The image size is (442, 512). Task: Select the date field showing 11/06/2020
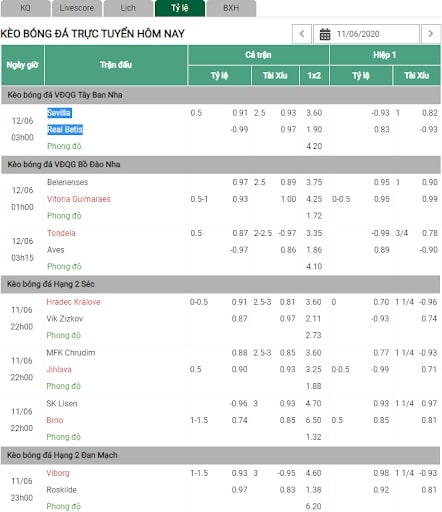[366, 34]
